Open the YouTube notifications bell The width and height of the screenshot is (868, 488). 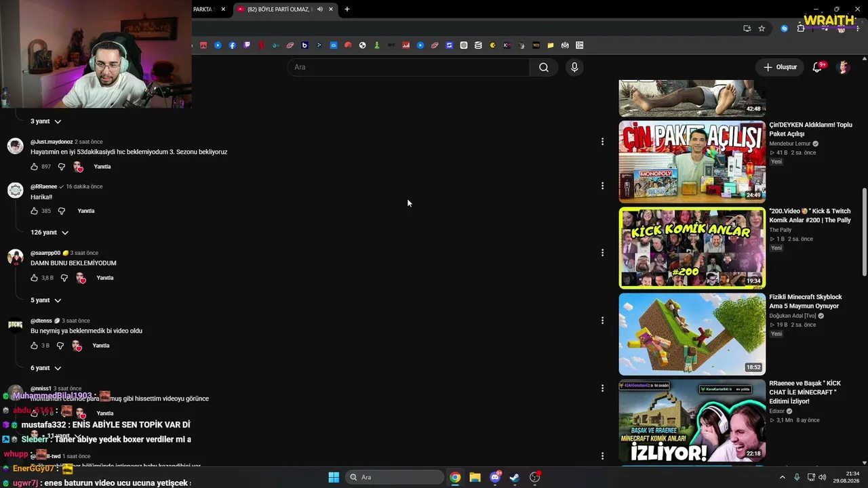tap(817, 67)
